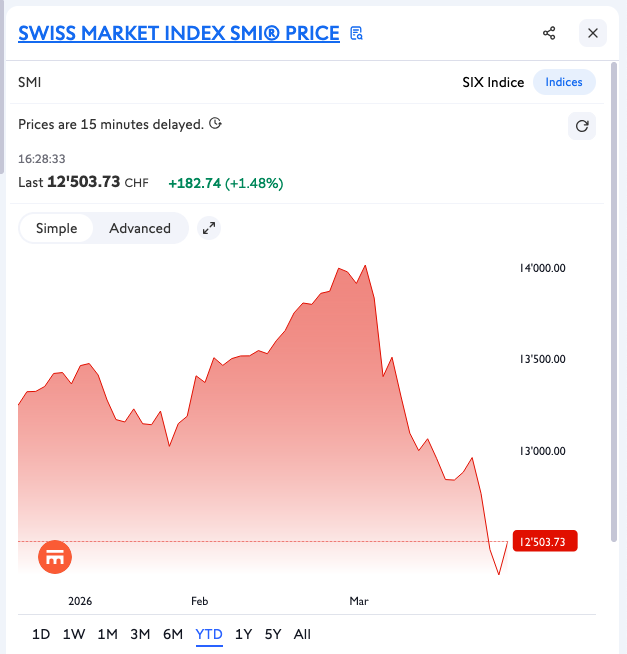Click the 14'000.00 axis label
The height and width of the screenshot is (654, 627).
click(542, 268)
